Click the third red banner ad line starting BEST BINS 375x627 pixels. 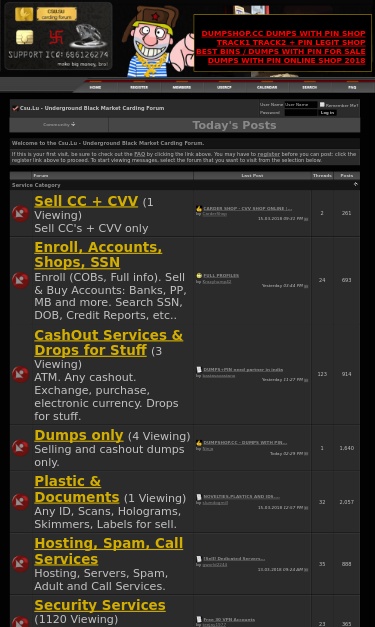coord(281,52)
